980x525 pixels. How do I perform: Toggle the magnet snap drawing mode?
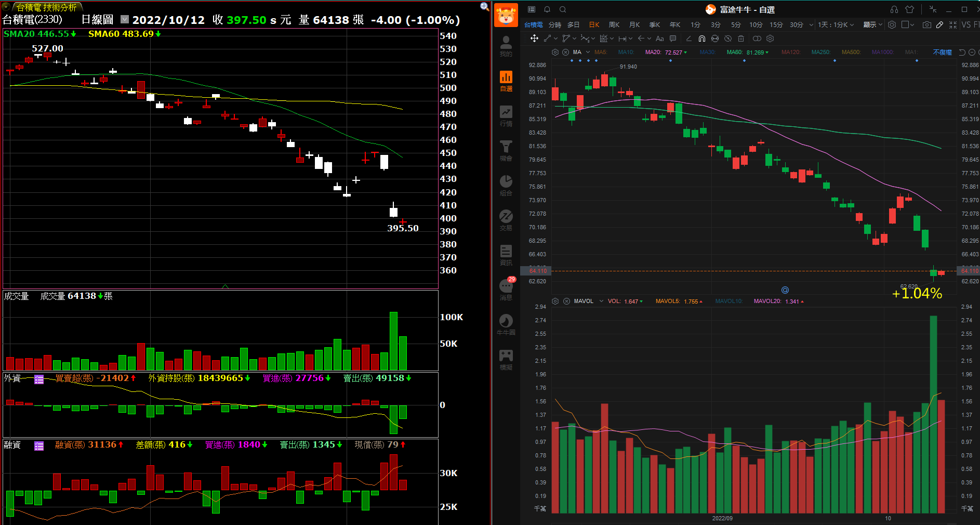point(702,38)
